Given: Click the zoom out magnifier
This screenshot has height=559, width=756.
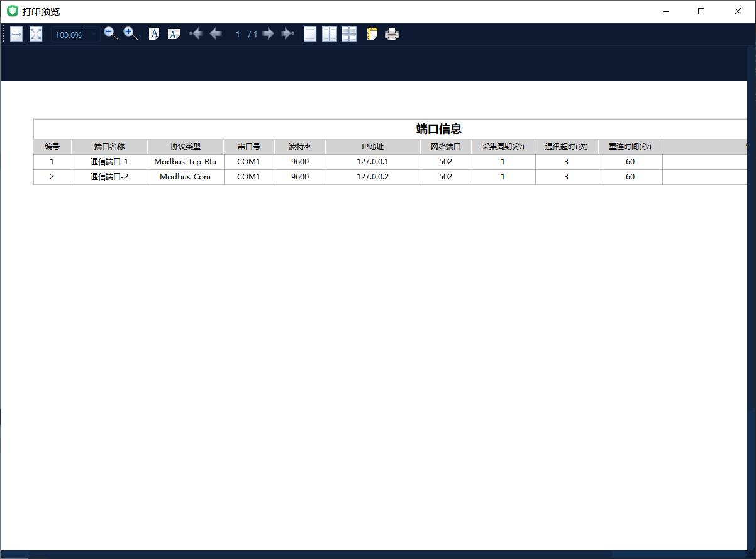Looking at the screenshot, I should coord(111,34).
